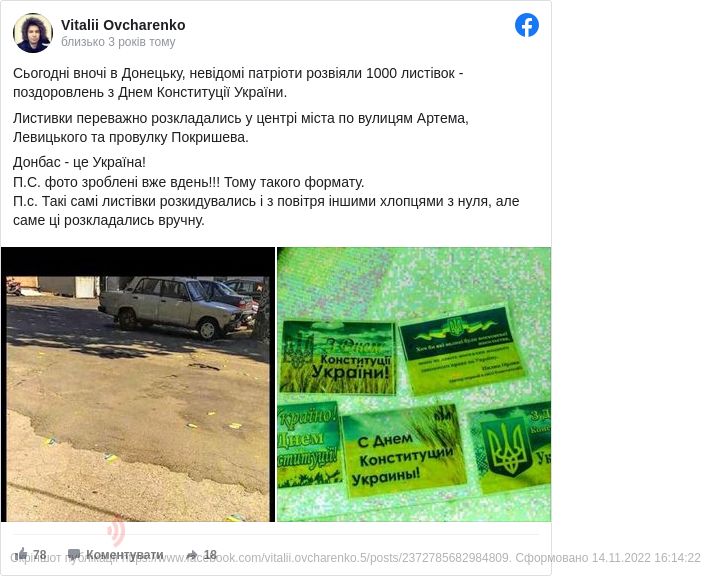Click the 'Донбас - це Україна!' text line

coord(79,162)
